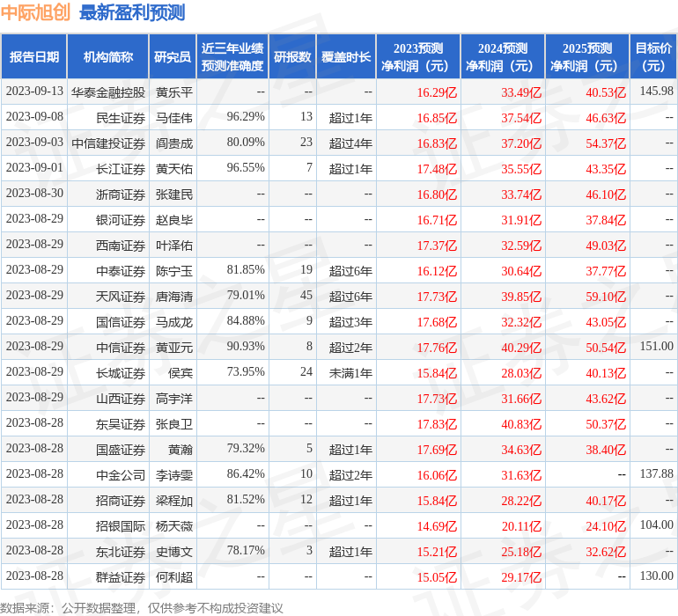Click 2025 forecast value 59.10亿
Image resolution: width=678 pixels, height=616 pixels.
point(606,297)
